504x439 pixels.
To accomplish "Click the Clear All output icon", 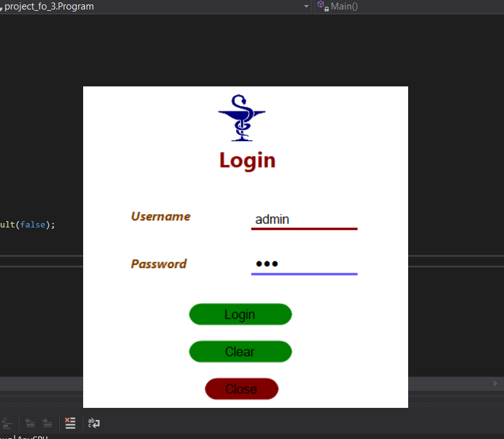I will point(70,423).
